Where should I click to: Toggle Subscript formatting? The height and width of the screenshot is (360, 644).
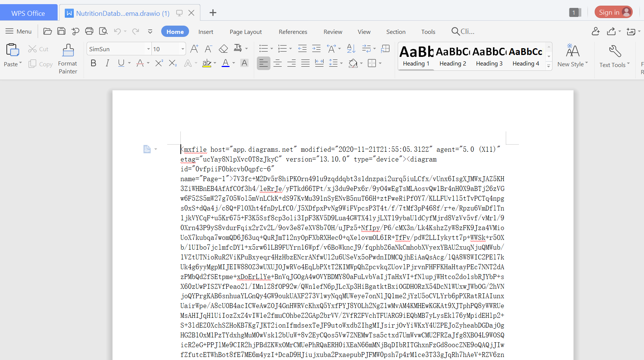tap(173, 63)
